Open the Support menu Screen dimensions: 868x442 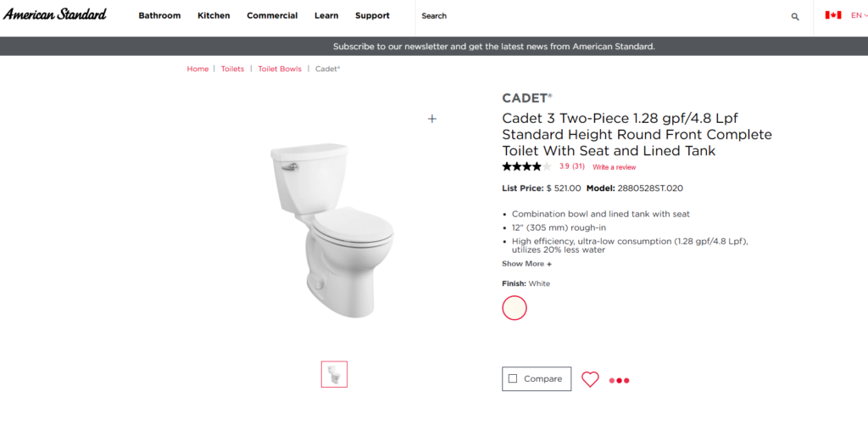coord(372,15)
